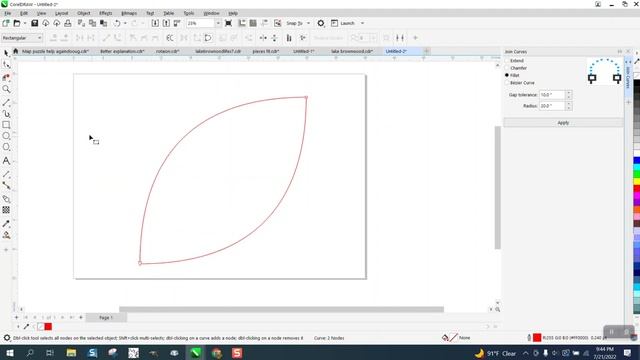Switch to the Untitled-1 document tab
The height and width of the screenshot is (360, 640).
click(303, 51)
